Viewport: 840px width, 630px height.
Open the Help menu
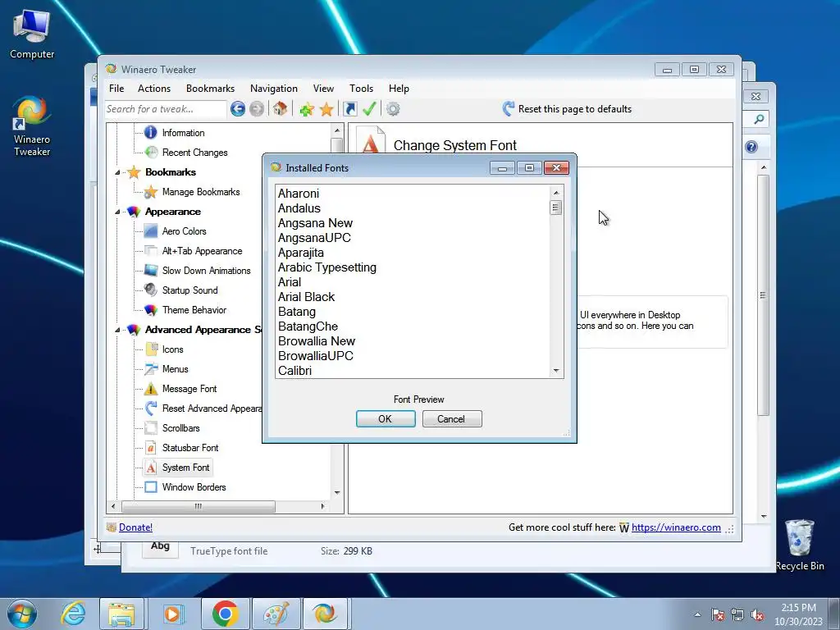point(399,89)
